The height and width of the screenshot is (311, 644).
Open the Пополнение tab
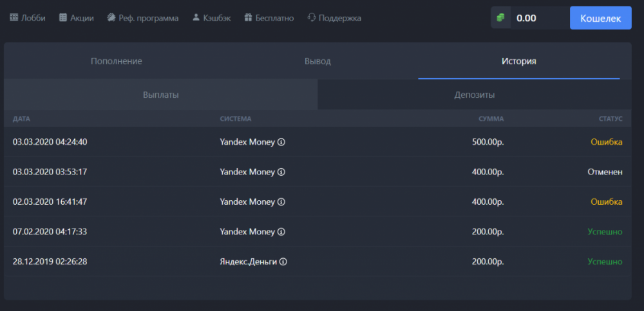pos(116,61)
